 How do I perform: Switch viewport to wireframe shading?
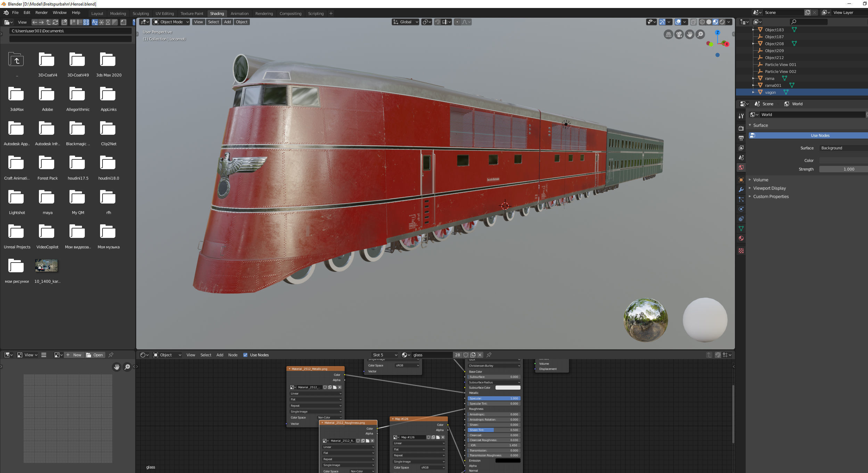(702, 22)
